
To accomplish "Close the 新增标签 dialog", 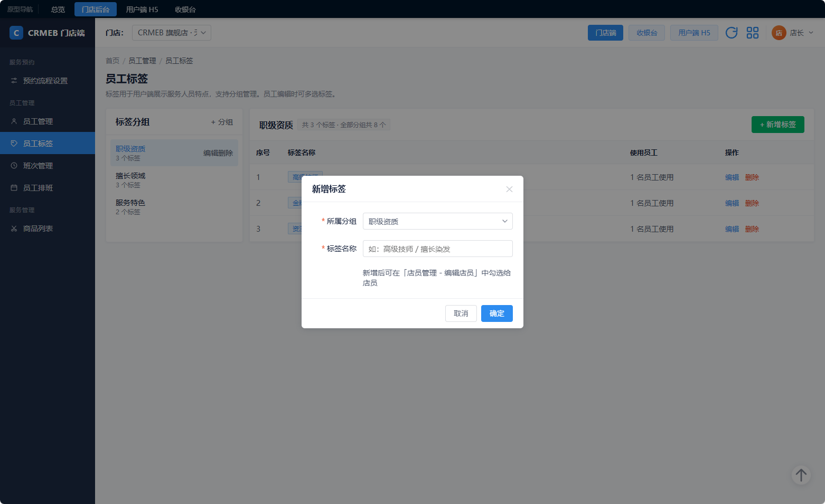I will pos(509,189).
